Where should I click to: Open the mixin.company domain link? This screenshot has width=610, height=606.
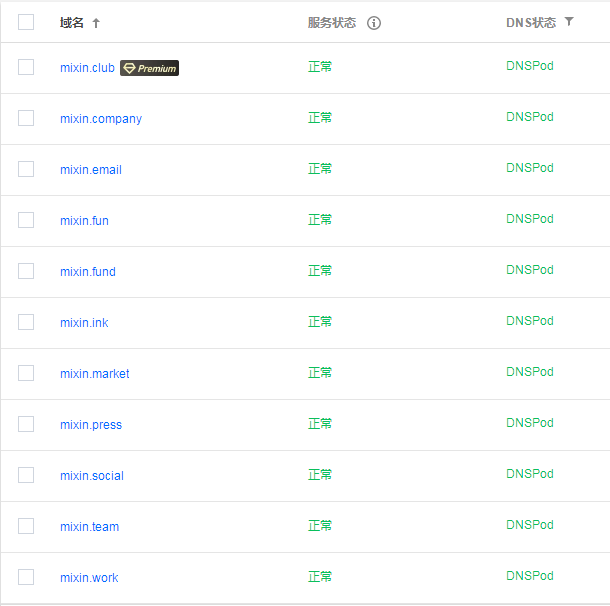point(100,119)
